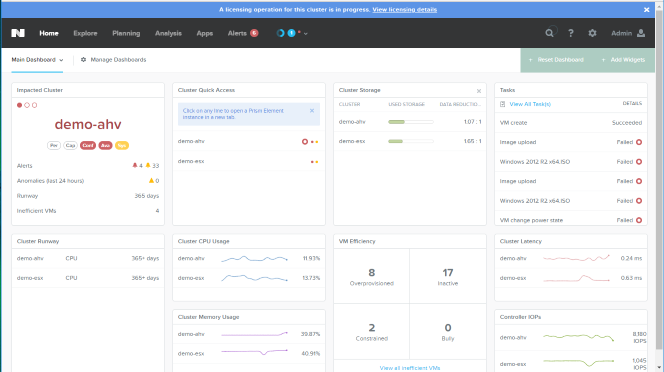Image resolution: width=664 pixels, height=372 pixels.
Task: Click the blue info notification badge
Action: click(291, 33)
